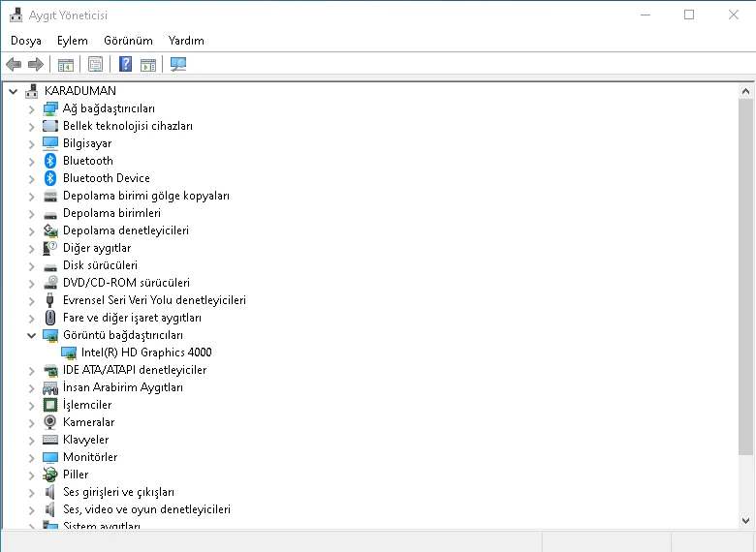Viewport: 756px width, 552px height.
Task: Expand the Depolama birimleri category
Action: click(31, 214)
